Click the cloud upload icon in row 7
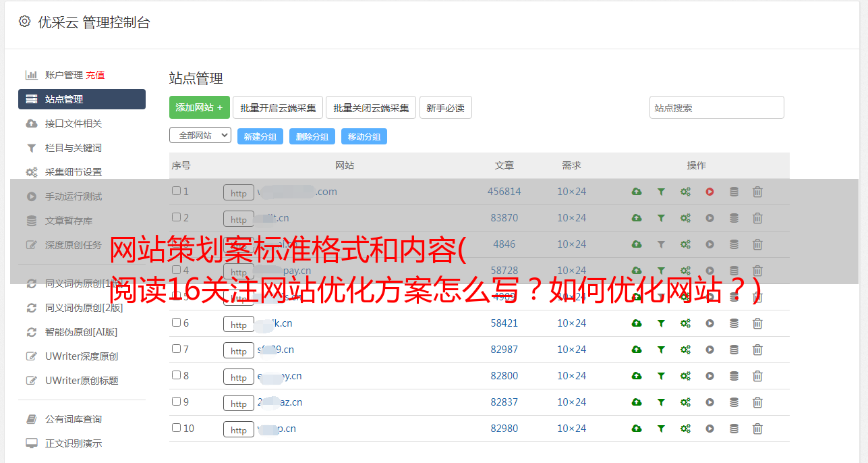The width and height of the screenshot is (868, 463). tap(637, 350)
